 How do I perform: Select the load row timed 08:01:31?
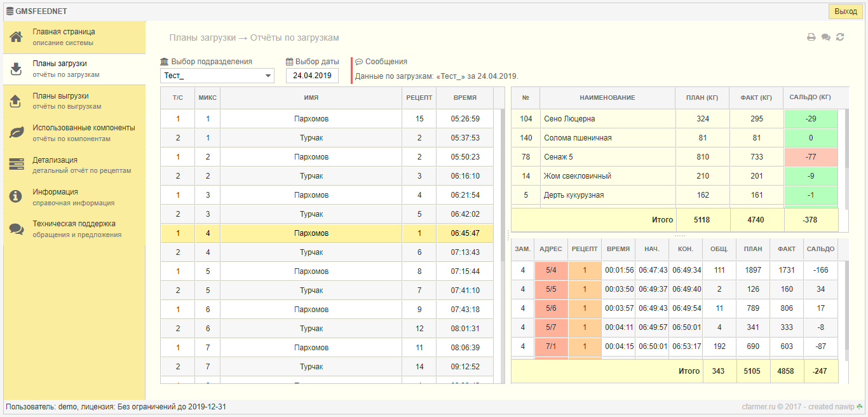click(327, 329)
